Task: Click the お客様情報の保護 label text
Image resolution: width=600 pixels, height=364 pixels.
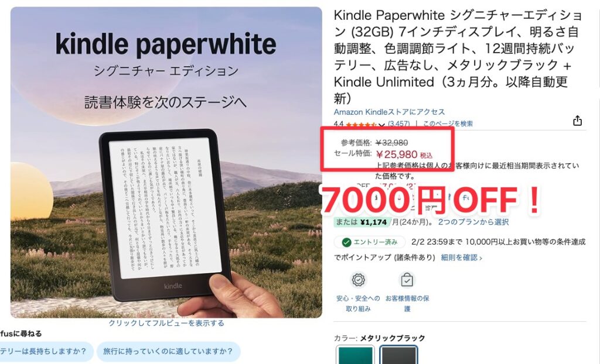Action: pyautogui.click(x=407, y=304)
